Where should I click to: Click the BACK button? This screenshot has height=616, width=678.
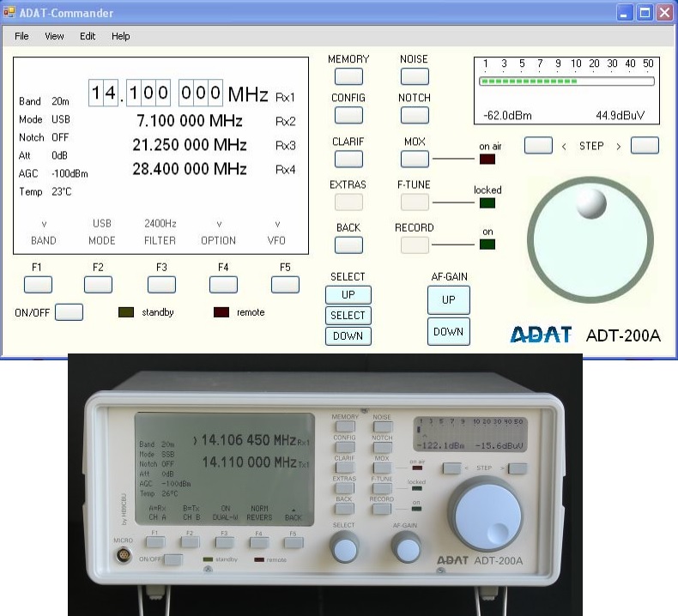click(348, 245)
